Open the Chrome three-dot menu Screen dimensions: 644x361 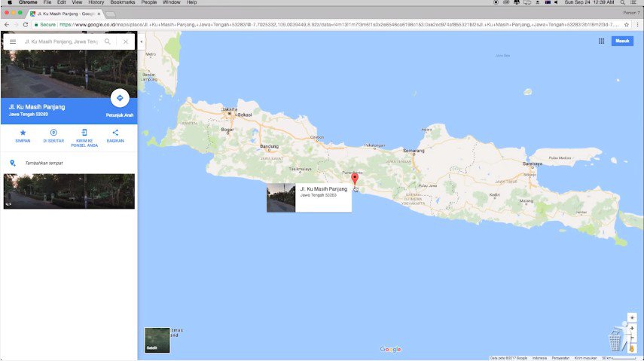tap(637, 25)
